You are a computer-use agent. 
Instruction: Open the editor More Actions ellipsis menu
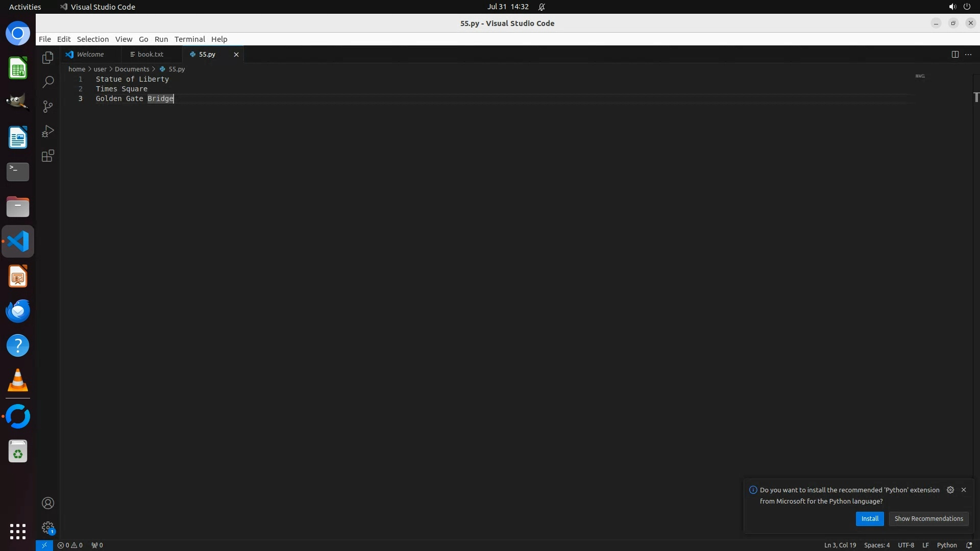[x=968, y=54]
